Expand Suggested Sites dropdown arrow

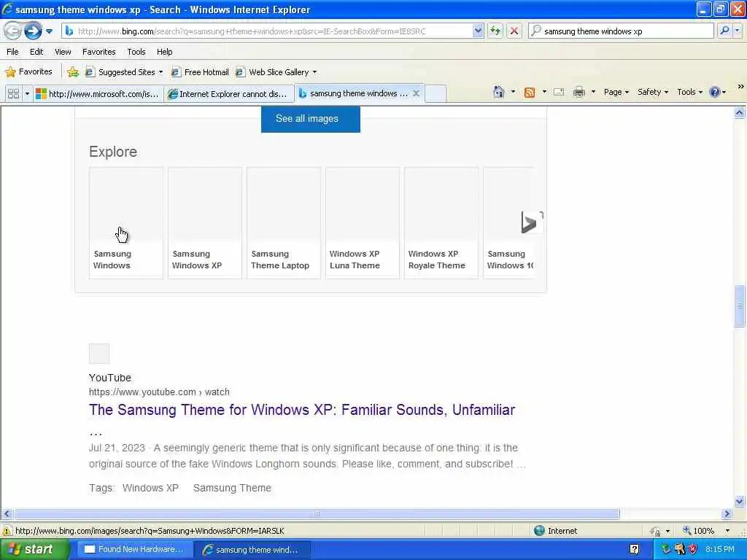point(160,72)
